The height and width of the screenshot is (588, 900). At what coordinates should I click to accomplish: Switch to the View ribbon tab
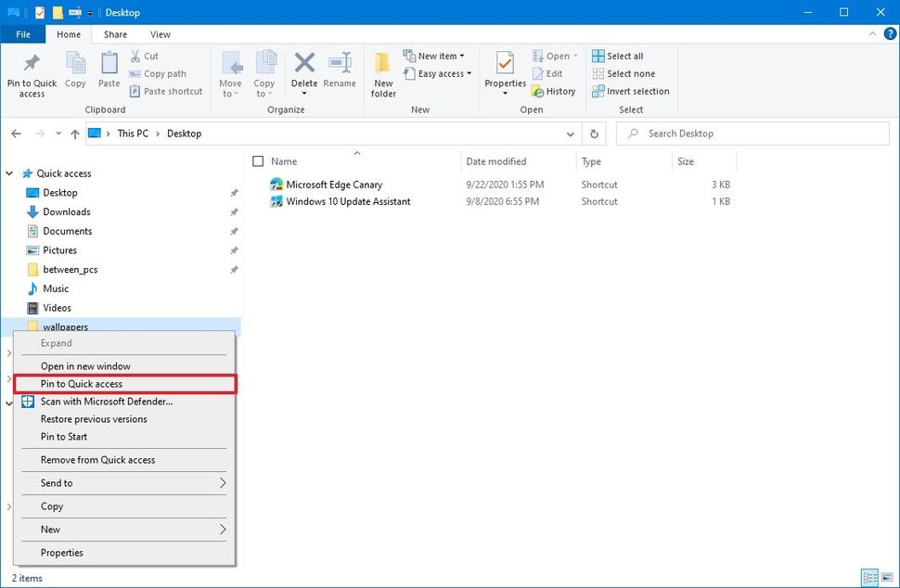[x=160, y=33]
